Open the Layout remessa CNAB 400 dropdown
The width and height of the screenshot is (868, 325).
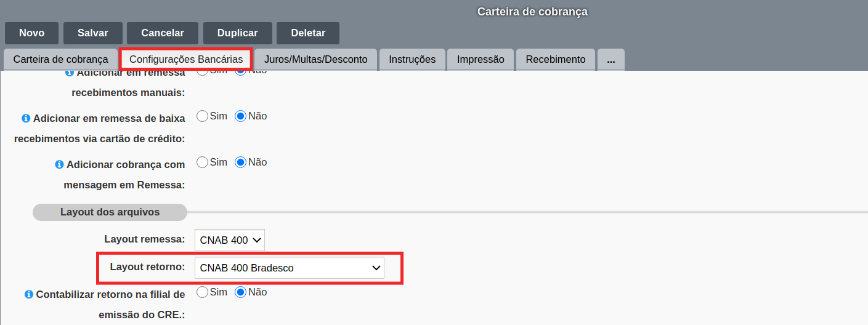(x=230, y=240)
